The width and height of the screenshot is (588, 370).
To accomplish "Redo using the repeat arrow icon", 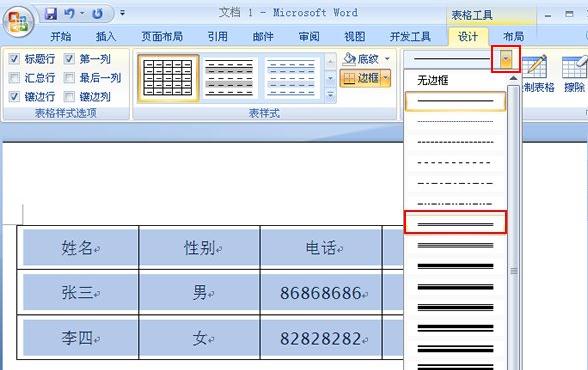I will point(97,14).
